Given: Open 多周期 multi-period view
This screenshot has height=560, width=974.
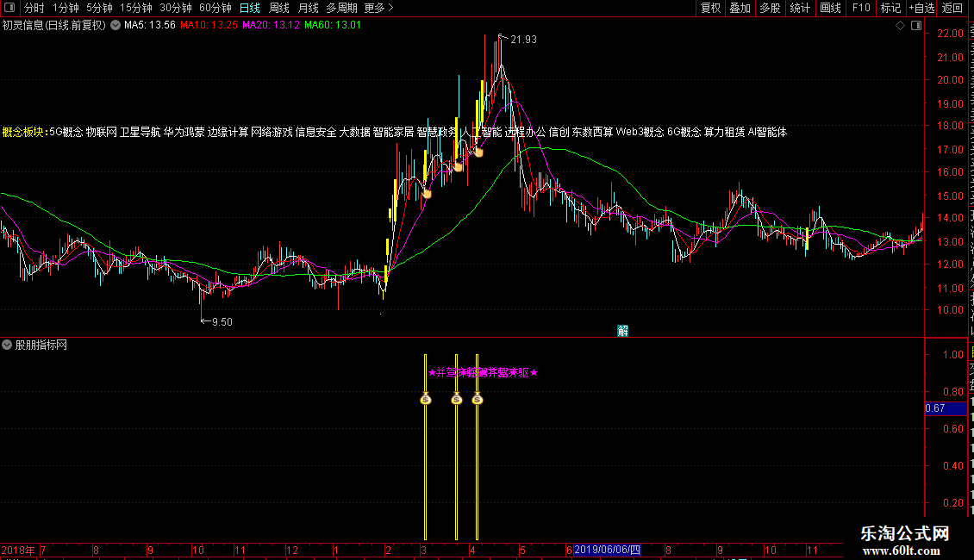Looking at the screenshot, I should [341, 8].
